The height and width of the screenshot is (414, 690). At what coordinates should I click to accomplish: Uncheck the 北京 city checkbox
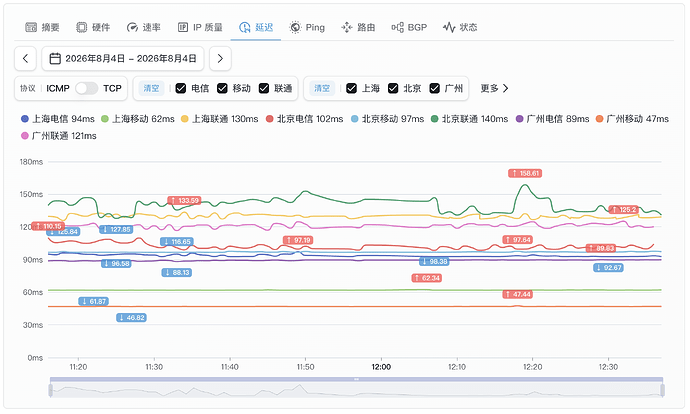point(393,88)
